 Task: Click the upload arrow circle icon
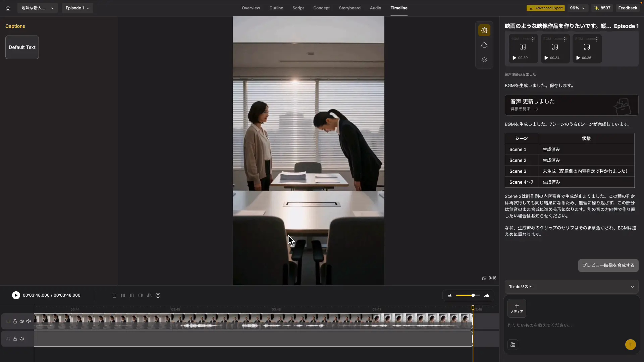[158, 295]
